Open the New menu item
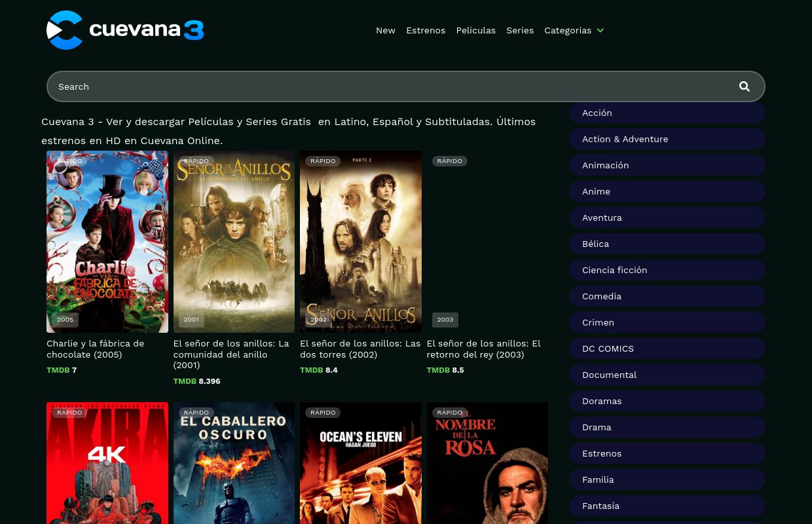The width and height of the screenshot is (812, 524). pos(386,30)
